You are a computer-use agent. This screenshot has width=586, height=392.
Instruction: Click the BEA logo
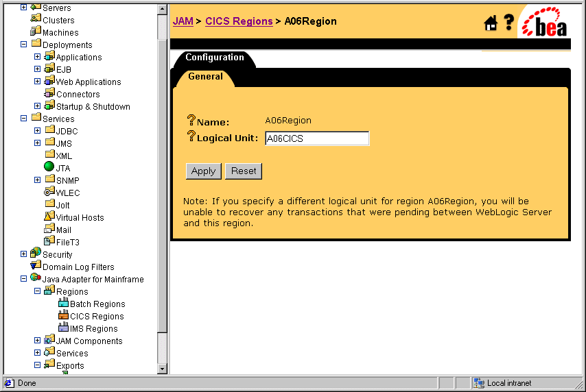(545, 22)
